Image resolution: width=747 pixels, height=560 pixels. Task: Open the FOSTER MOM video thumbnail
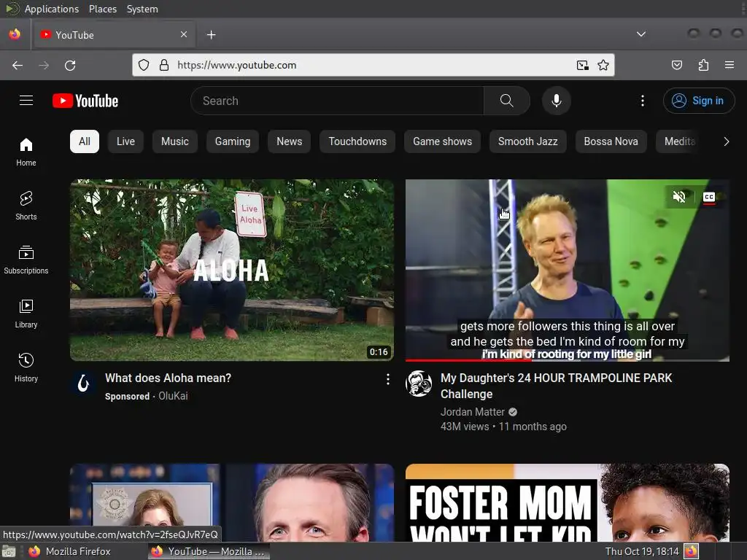[567, 502]
